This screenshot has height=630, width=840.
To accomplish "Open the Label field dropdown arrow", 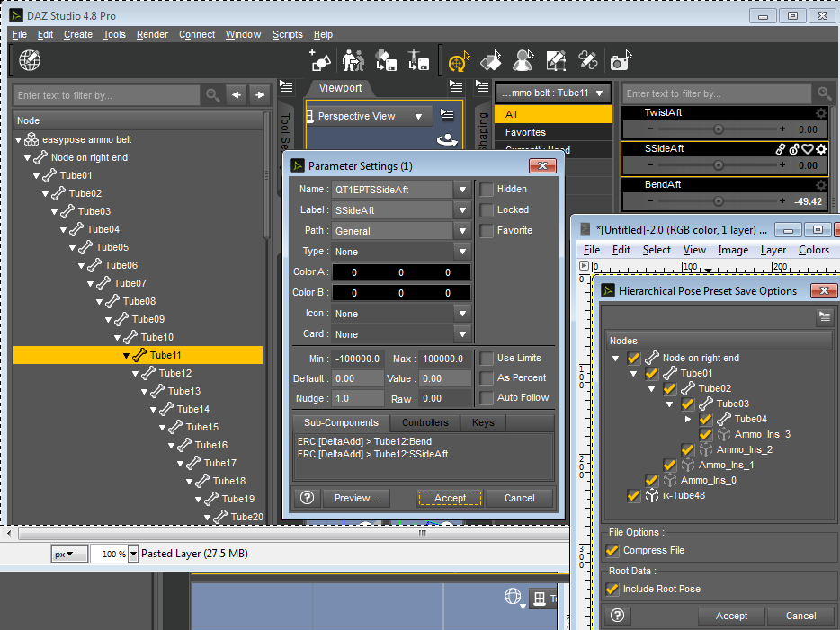I will point(462,210).
